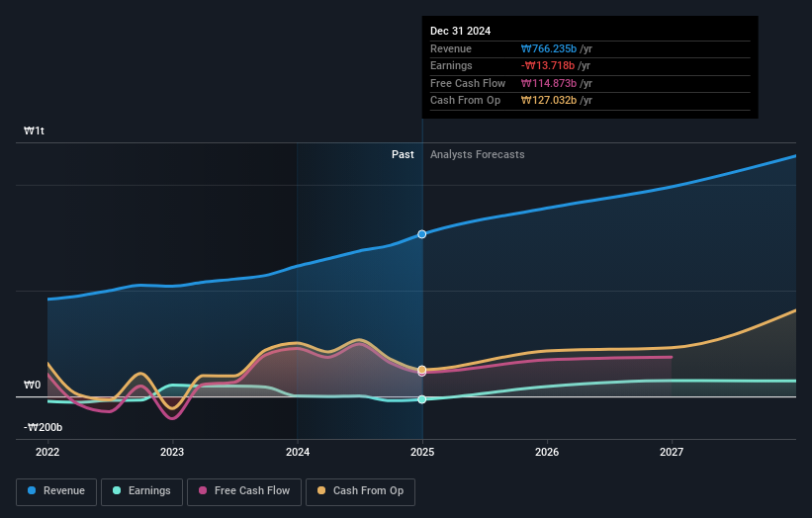Toggle the Earnings legend button
Image resolution: width=812 pixels, height=518 pixels.
pos(141,491)
